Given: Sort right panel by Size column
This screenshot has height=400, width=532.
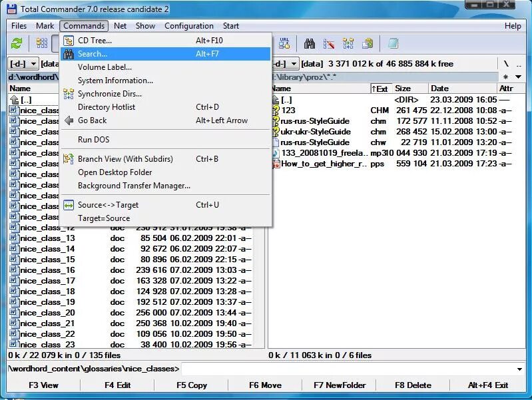Looking at the screenshot, I should (x=410, y=89).
